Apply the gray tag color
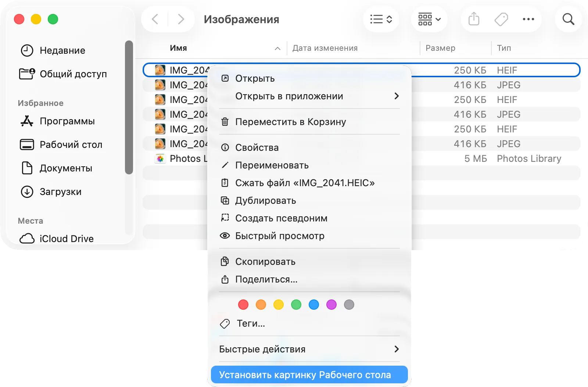 click(349, 305)
